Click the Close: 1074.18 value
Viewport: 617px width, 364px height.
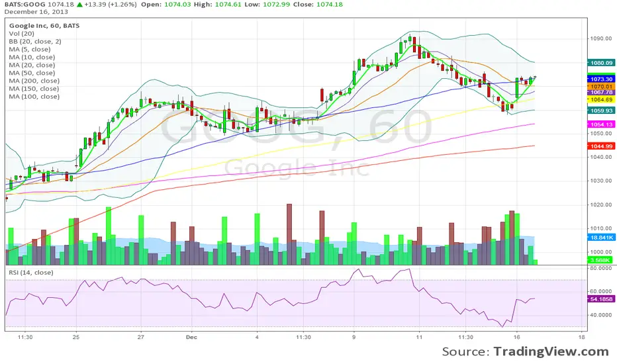click(x=318, y=5)
